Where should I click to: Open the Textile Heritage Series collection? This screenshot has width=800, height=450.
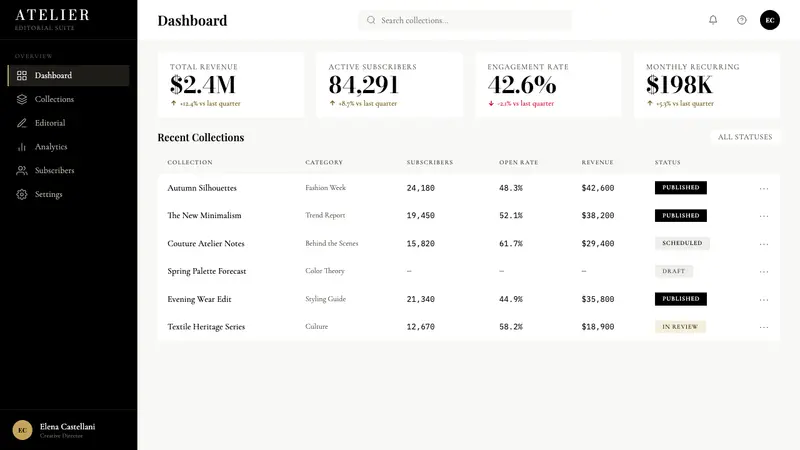click(206, 327)
